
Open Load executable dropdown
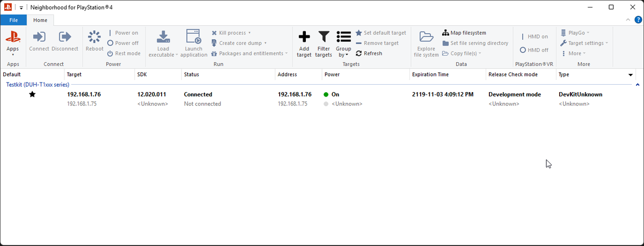coord(163,43)
